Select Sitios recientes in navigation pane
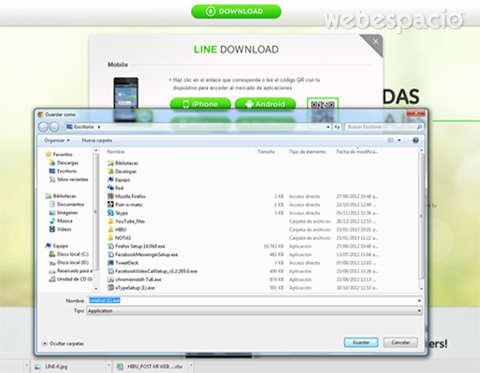The height and width of the screenshot is (373, 480). coord(69,179)
